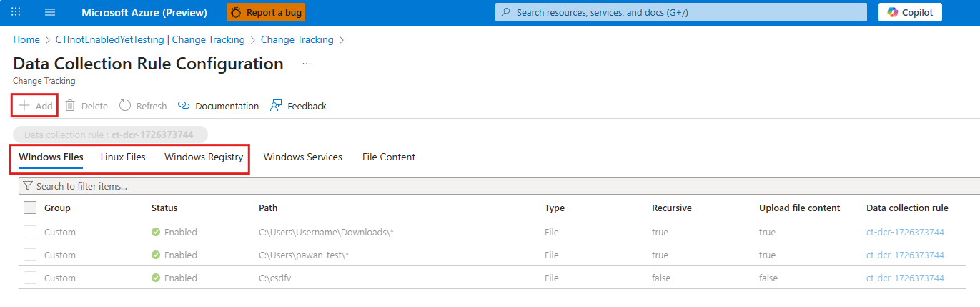Screen dimensions: 980x307
Task: Toggle the select-all checkbox in header
Action: click(x=30, y=208)
